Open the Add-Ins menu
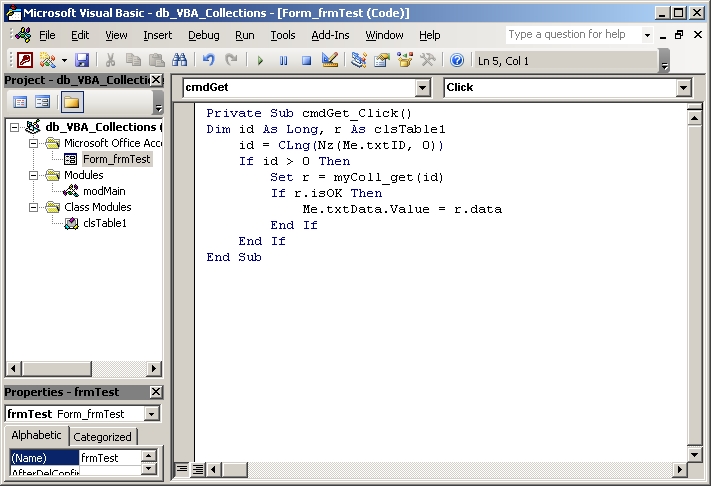Viewport: 711px width, 486px height. coord(330,35)
